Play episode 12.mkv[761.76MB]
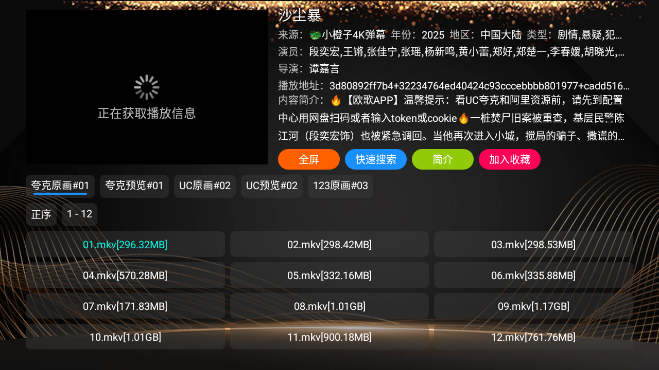The image size is (659, 370). [x=533, y=337]
